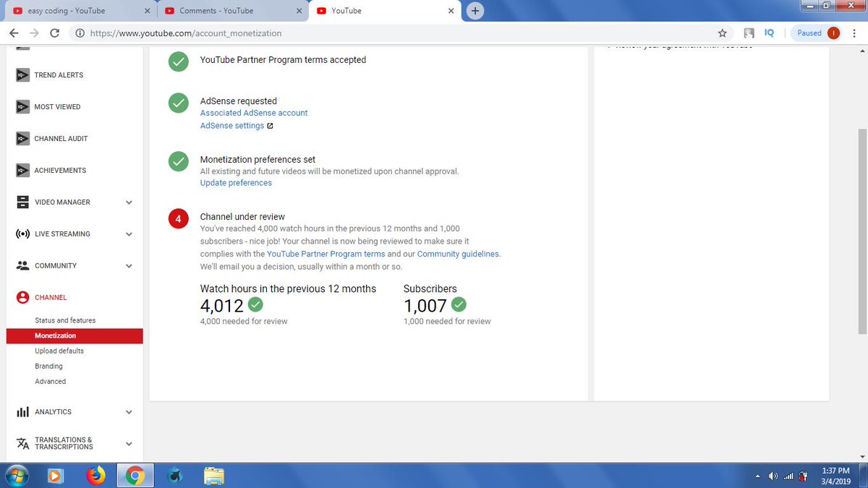The image size is (868, 488).
Task: Open Associated AdSense account link
Action: pos(254,113)
